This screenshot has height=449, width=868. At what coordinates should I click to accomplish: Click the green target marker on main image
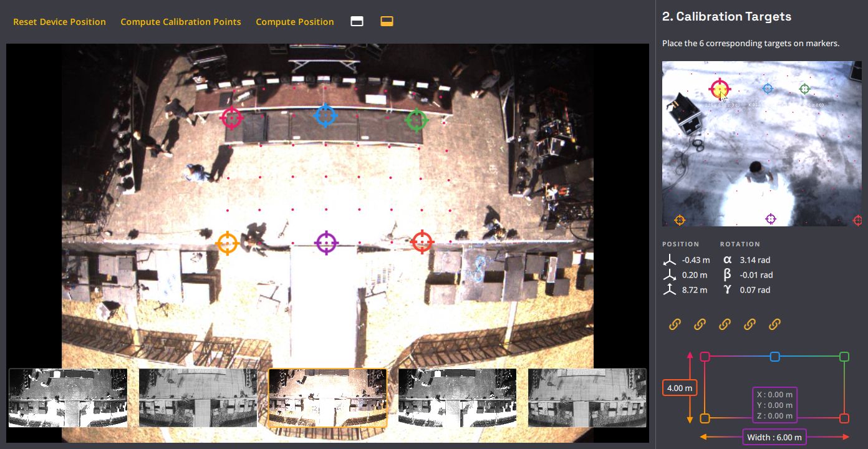pyautogui.click(x=417, y=120)
